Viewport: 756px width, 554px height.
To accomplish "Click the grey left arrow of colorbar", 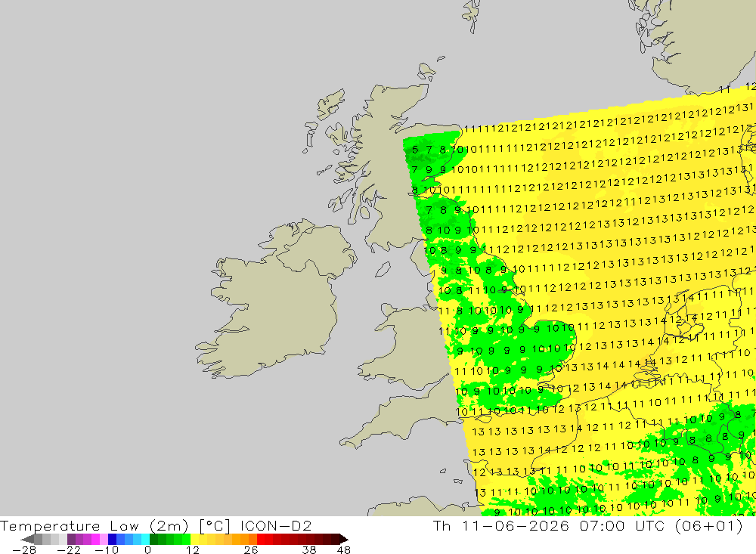I will coord(27,540).
